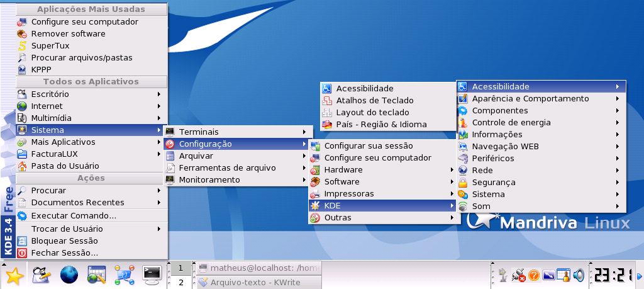The image size is (644, 289).
Task: Open Componentes in the KDE submenu
Action: [541, 111]
